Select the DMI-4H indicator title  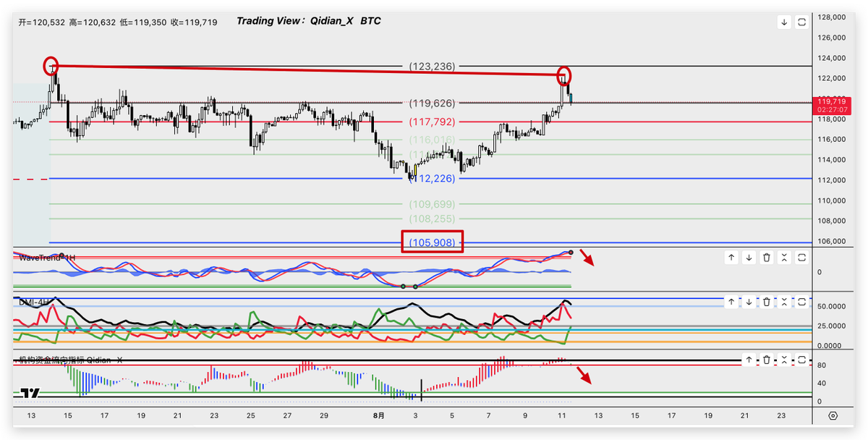tap(34, 301)
